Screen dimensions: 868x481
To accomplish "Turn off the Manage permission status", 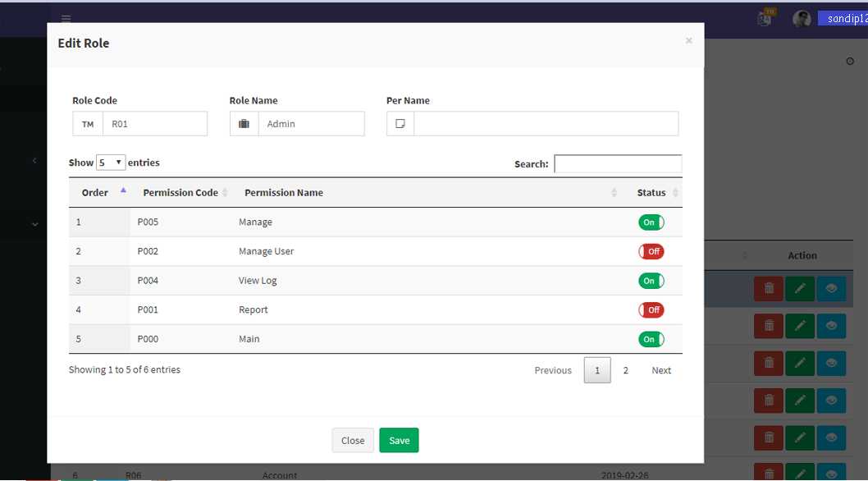I will (x=651, y=222).
